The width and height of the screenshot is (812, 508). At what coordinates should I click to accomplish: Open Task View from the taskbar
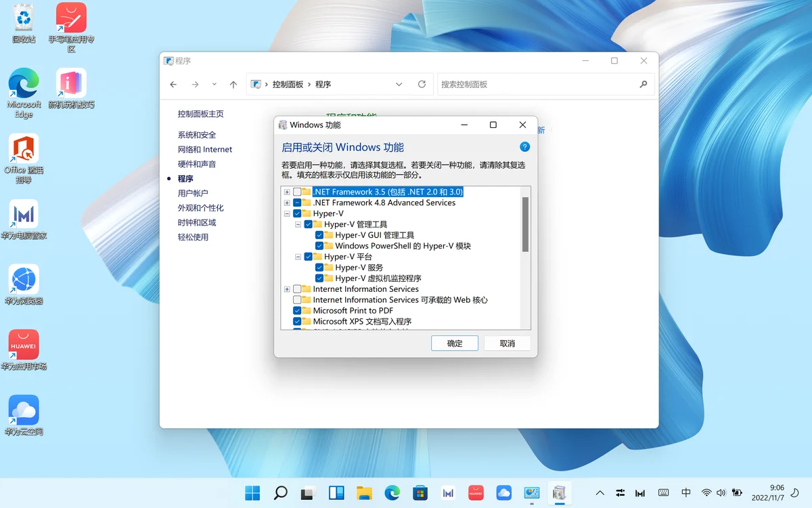309,493
